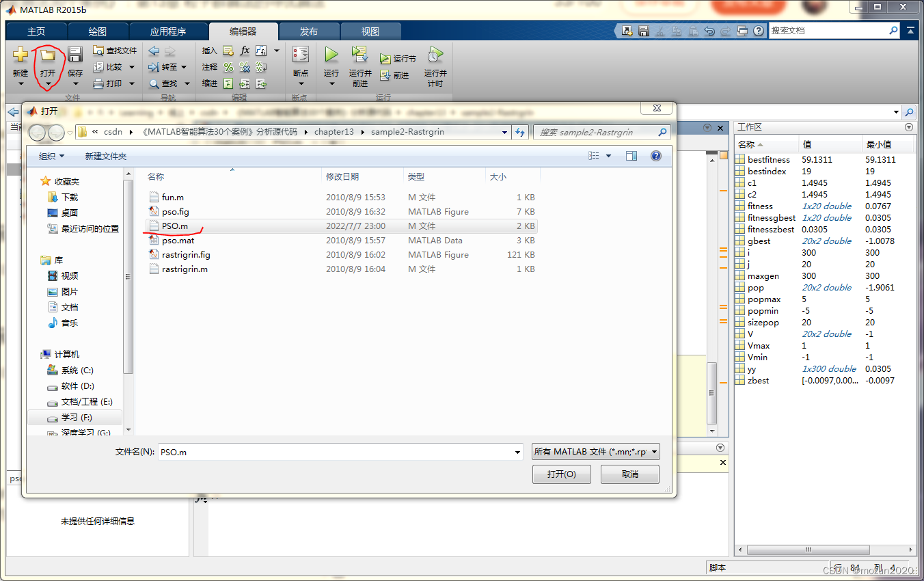This screenshot has height=581, width=924.
Task: Switch to the View (视图) tab
Action: click(370, 31)
